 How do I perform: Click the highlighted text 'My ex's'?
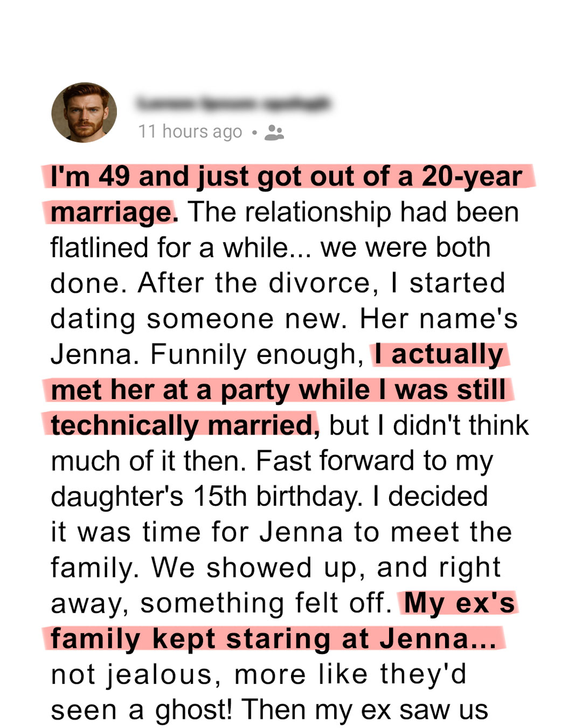(460, 603)
